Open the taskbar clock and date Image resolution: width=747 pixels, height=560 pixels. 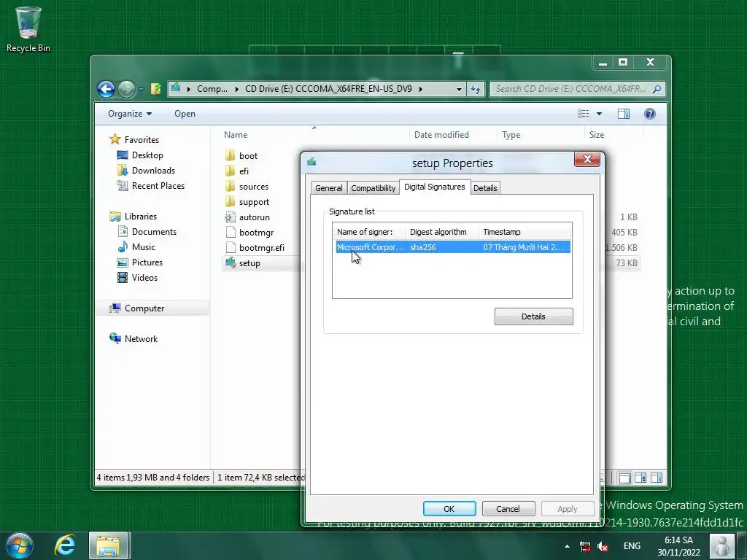click(x=679, y=546)
